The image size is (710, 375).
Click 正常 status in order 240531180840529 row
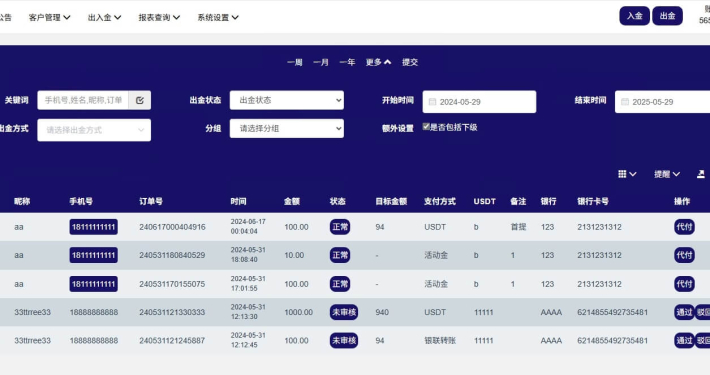(x=340, y=255)
